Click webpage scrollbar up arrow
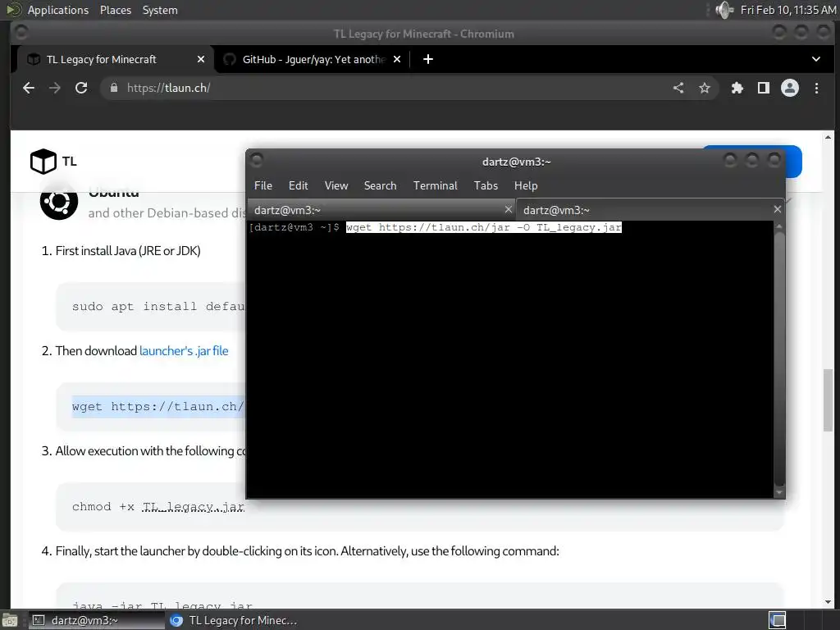This screenshot has height=630, width=840. pyautogui.click(x=829, y=137)
